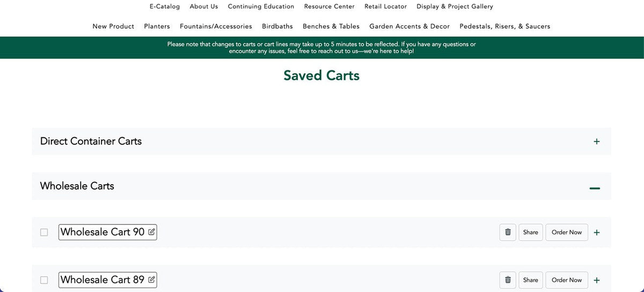Delete Wholesale Cart 90 with trash icon
644x292 pixels.
click(x=508, y=232)
